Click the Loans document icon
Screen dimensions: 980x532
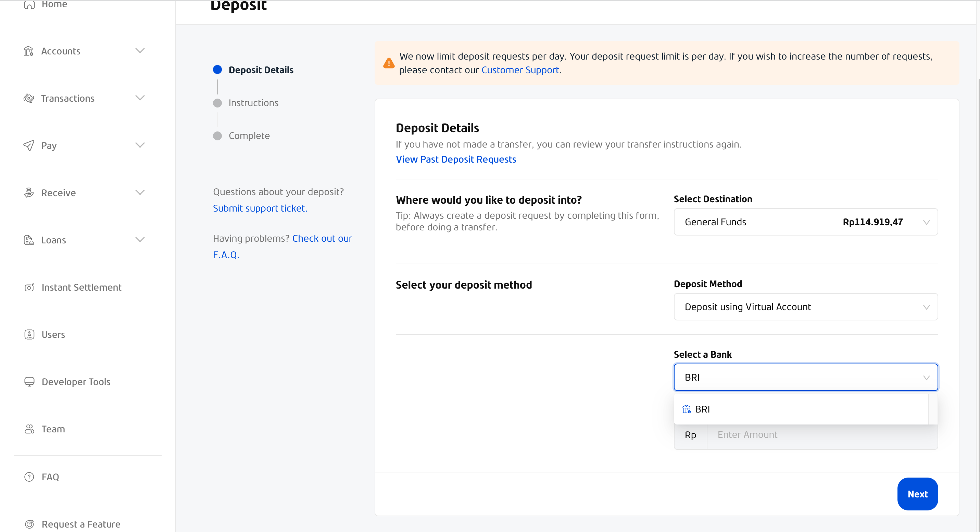point(28,240)
